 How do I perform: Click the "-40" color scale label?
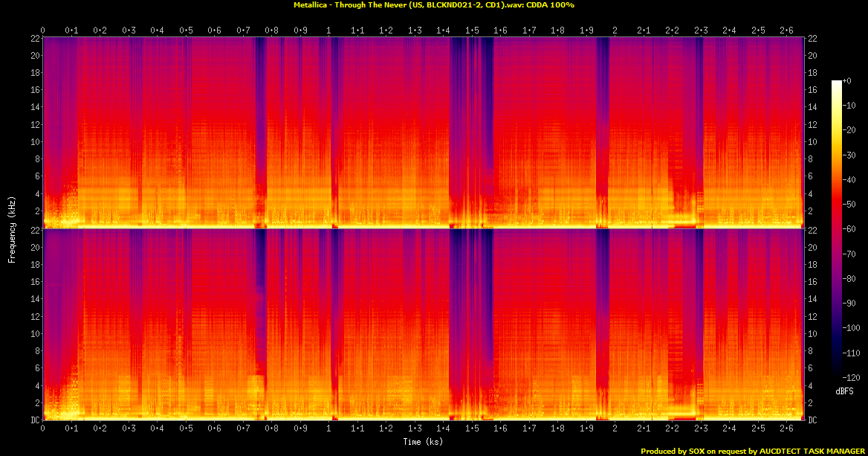pyautogui.click(x=849, y=179)
